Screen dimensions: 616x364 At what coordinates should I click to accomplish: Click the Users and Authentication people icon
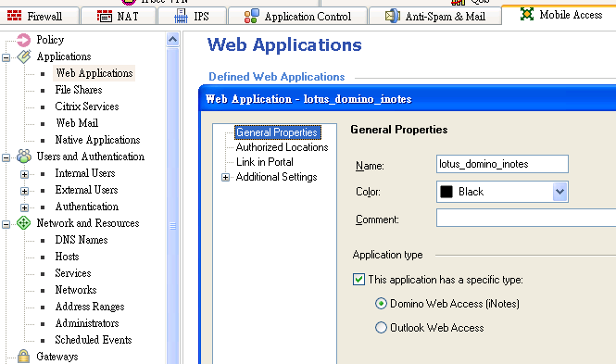(23, 157)
